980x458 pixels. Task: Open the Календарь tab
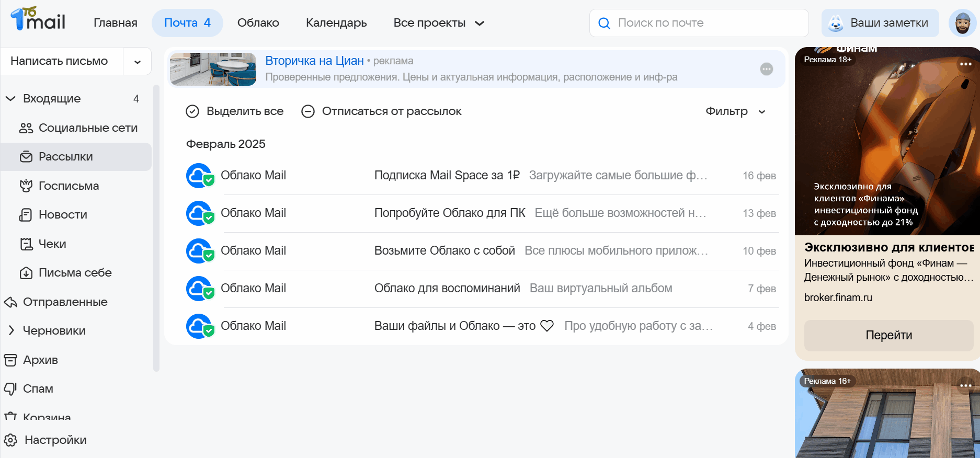click(x=336, y=23)
